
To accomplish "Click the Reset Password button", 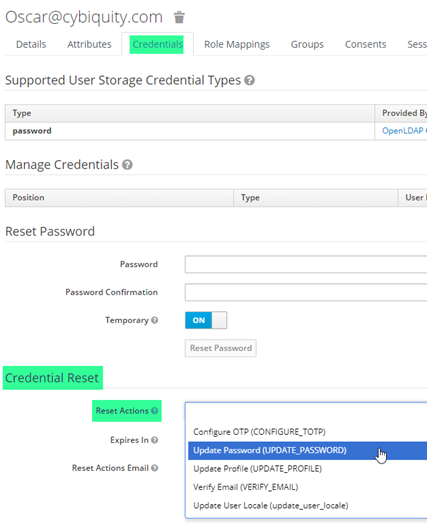I will pyautogui.click(x=221, y=348).
